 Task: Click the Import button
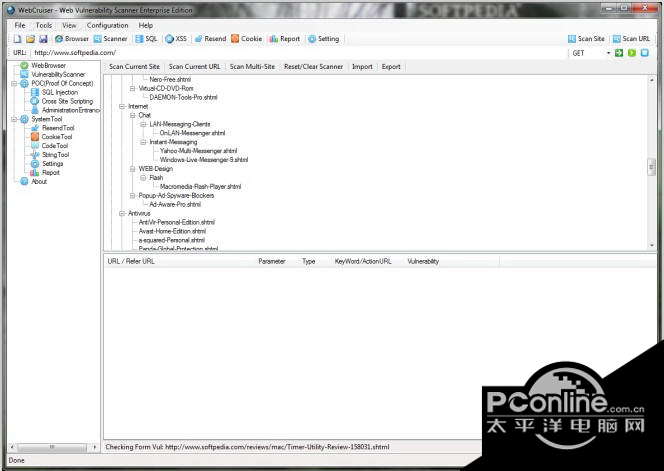click(x=362, y=67)
